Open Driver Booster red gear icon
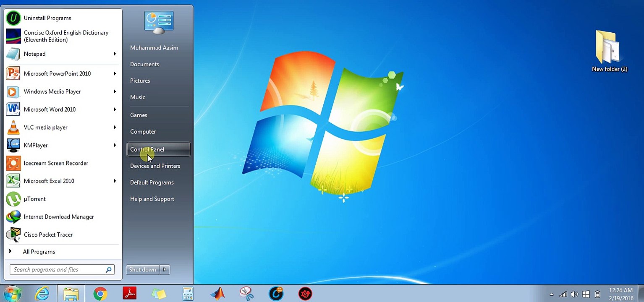The image size is (644, 302). (305, 294)
